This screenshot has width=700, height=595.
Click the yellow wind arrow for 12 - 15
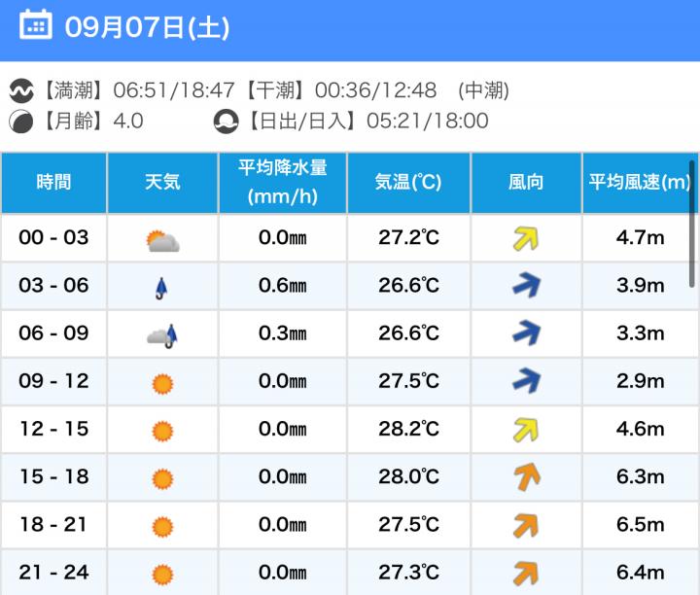(x=526, y=430)
